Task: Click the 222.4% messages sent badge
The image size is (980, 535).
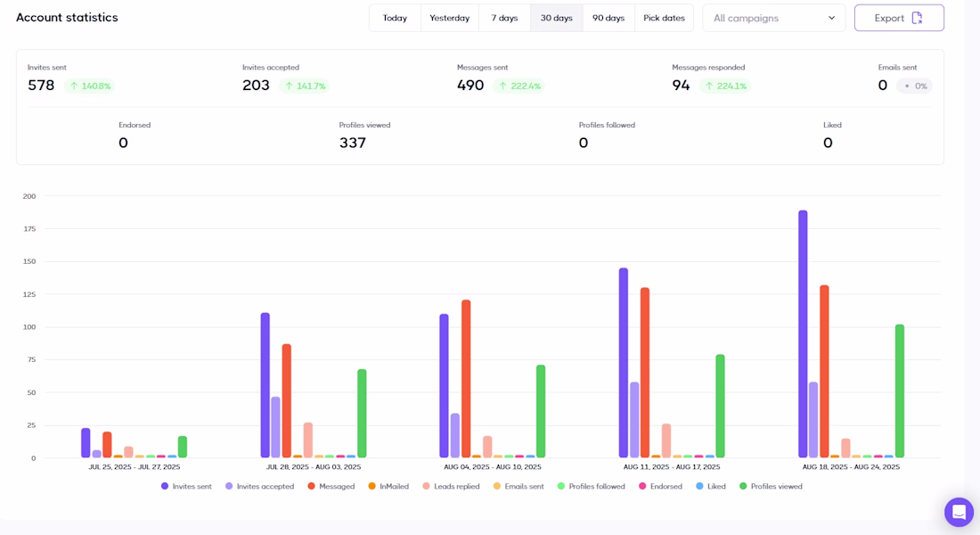Action: point(519,86)
